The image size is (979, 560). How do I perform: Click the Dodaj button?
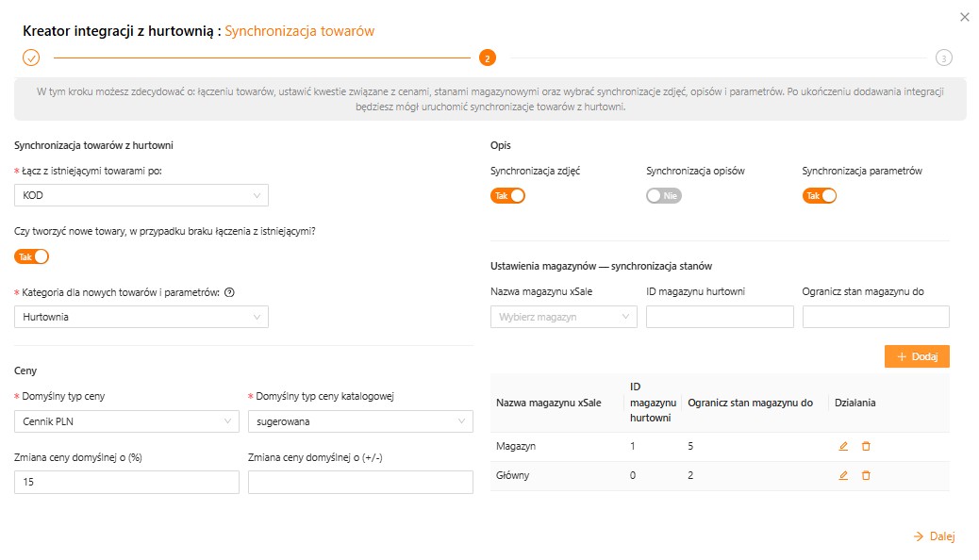point(917,356)
